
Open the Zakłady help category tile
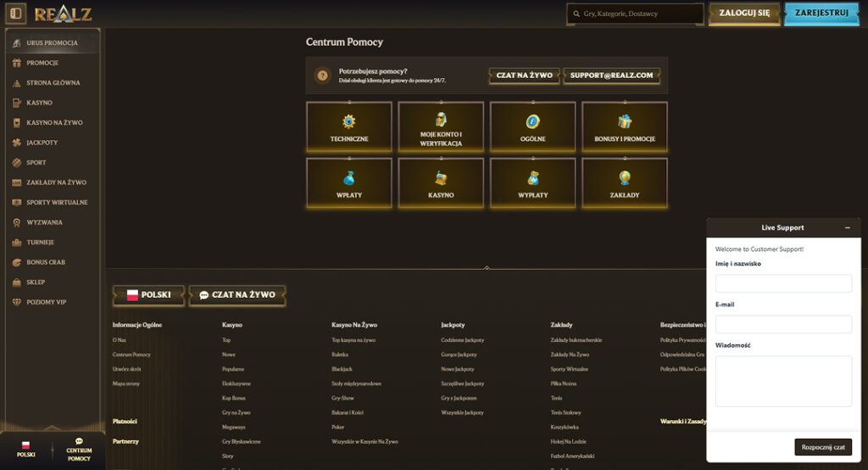(x=625, y=183)
